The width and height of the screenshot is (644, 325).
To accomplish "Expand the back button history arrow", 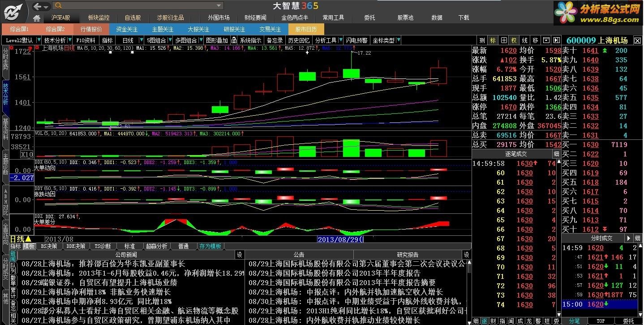I will pos(47,6).
